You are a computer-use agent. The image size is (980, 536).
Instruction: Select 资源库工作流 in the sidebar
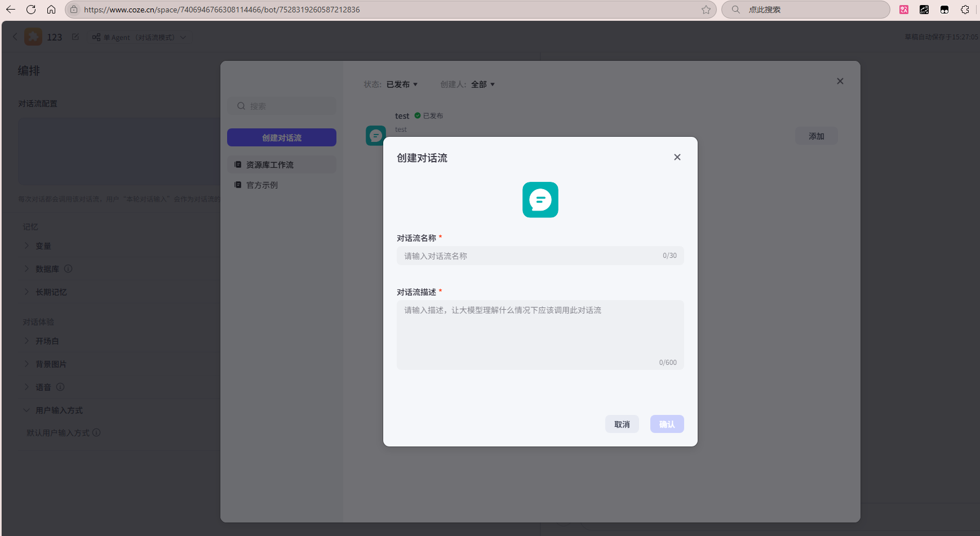pyautogui.click(x=270, y=165)
